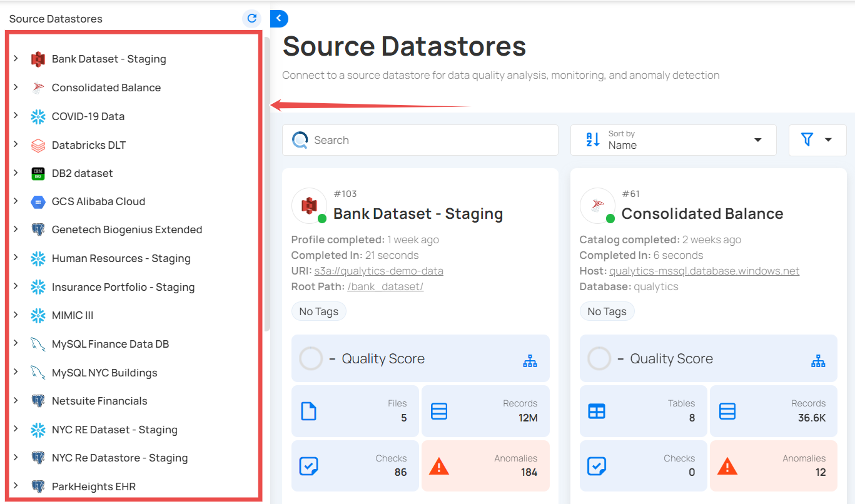Select NYC RE Dataset - Staging in sidebar

click(x=115, y=430)
